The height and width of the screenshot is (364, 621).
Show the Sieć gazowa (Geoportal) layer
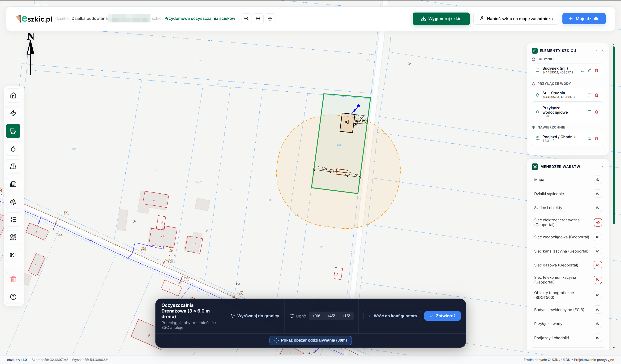(x=598, y=266)
